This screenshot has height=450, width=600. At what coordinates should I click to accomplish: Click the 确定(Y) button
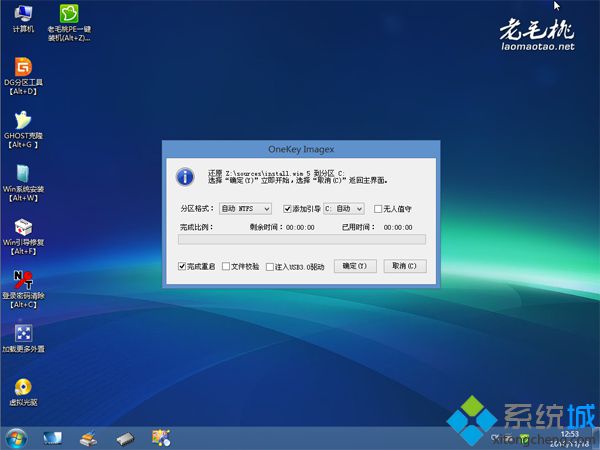click(x=355, y=266)
